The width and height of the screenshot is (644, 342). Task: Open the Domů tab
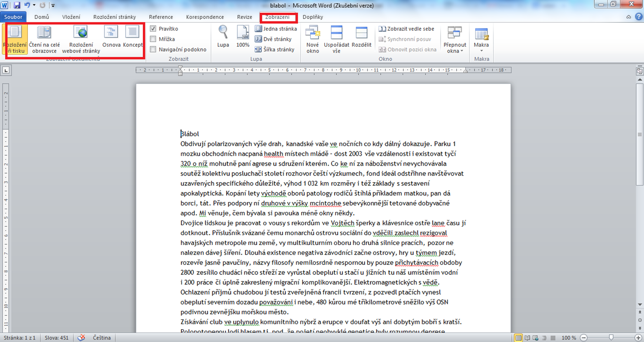click(x=42, y=17)
